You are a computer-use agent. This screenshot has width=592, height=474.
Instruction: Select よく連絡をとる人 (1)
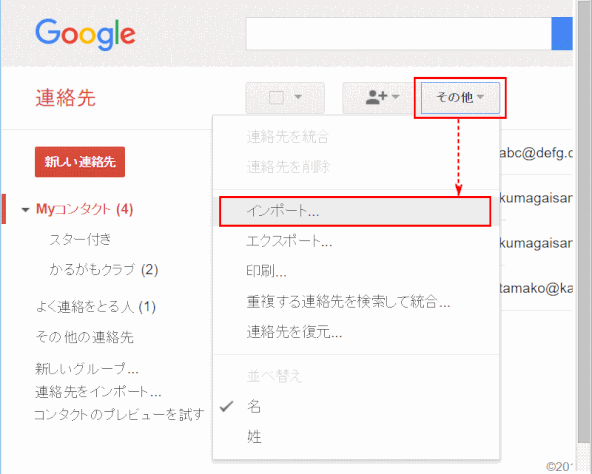click(96, 307)
